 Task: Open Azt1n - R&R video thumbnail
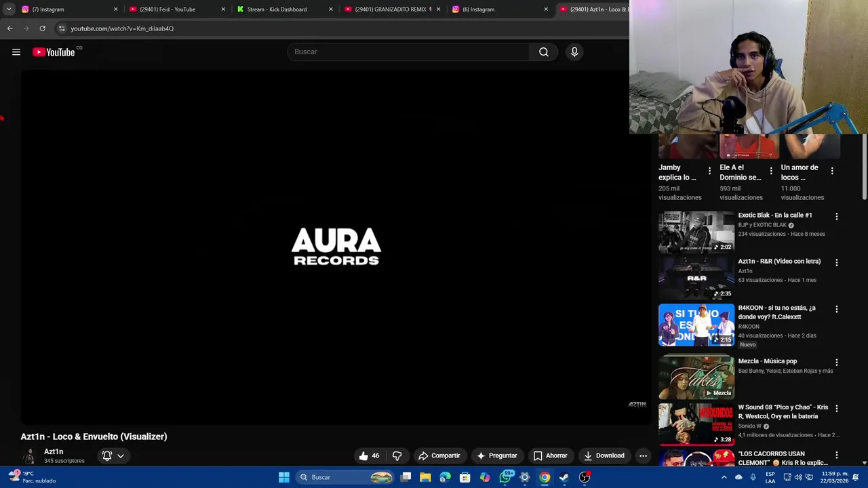point(696,278)
